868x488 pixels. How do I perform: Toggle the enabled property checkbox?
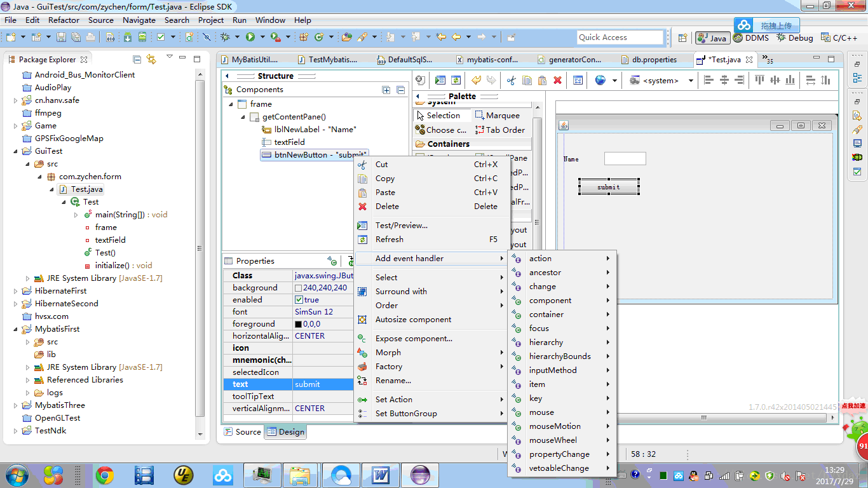point(299,300)
